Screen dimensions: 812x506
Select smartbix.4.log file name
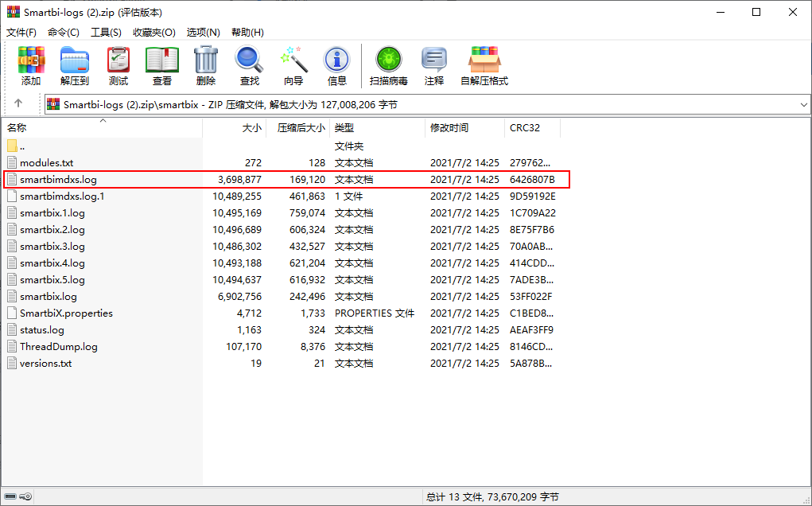pos(52,263)
